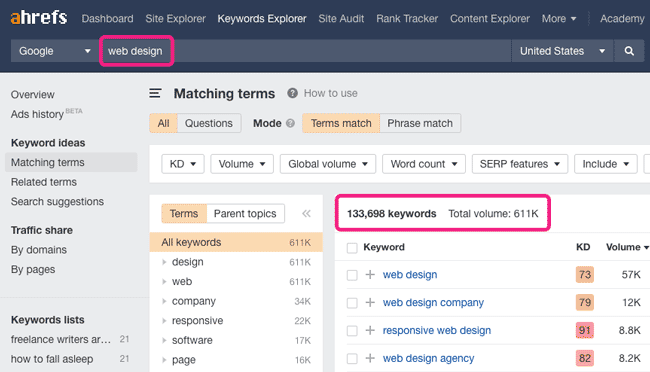Switch to the Terms tab
The height and width of the screenshot is (372, 650).
[184, 214]
